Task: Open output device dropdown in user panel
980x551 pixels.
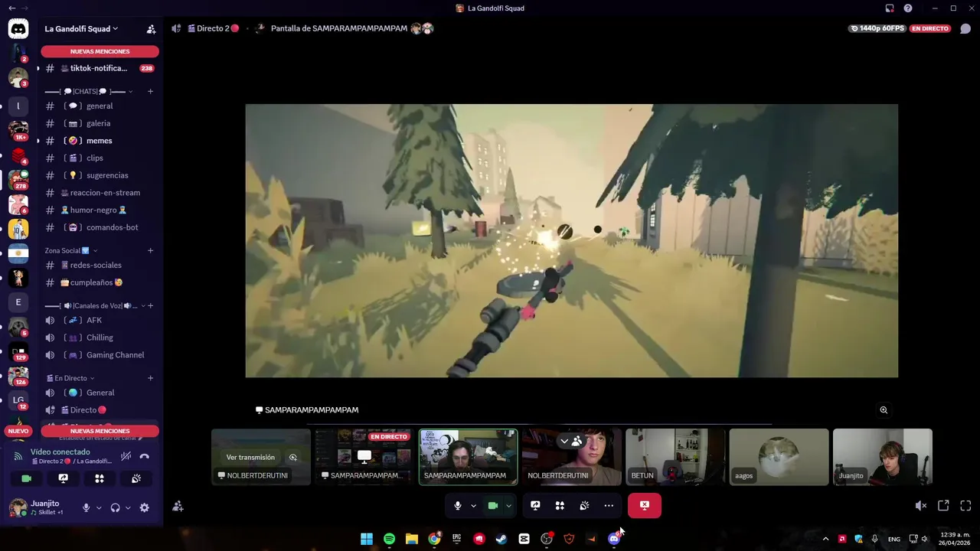Action: [x=128, y=507]
